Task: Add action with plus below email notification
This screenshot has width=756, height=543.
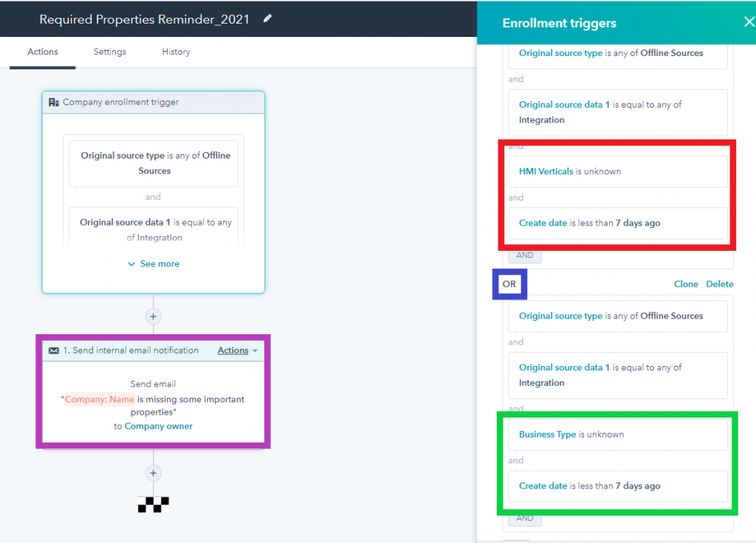Action: [x=154, y=473]
